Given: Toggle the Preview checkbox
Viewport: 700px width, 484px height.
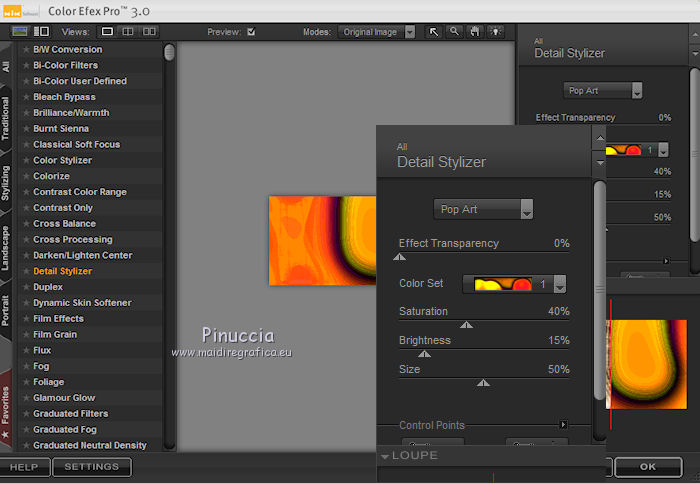Looking at the screenshot, I should coord(251,32).
